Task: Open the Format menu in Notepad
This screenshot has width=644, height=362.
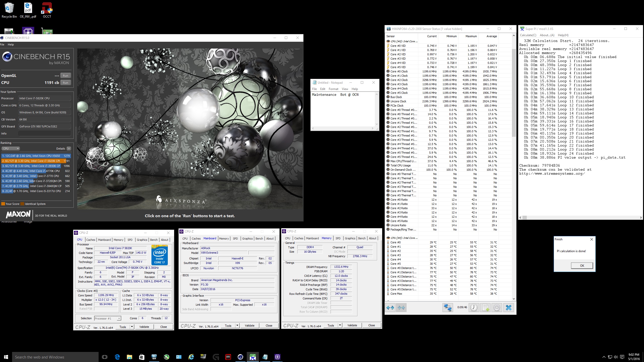Action: coord(334,89)
